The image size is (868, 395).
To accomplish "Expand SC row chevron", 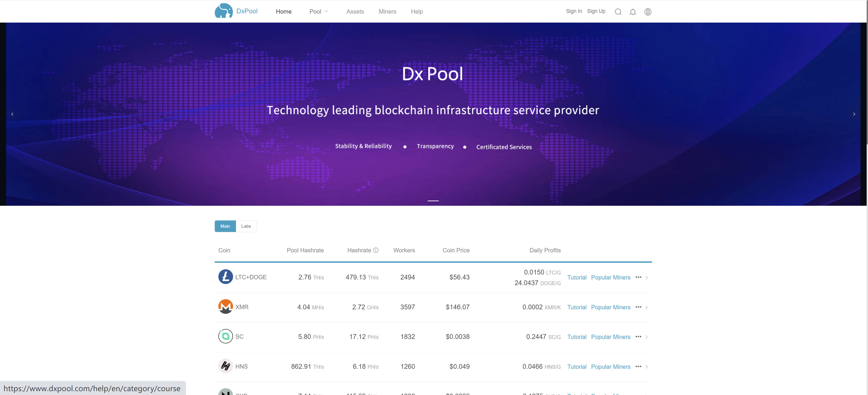I will (647, 337).
